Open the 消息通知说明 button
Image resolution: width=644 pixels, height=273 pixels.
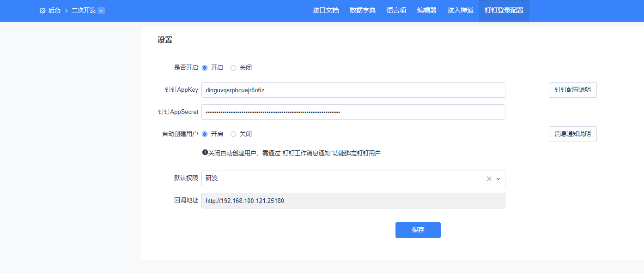pos(573,134)
